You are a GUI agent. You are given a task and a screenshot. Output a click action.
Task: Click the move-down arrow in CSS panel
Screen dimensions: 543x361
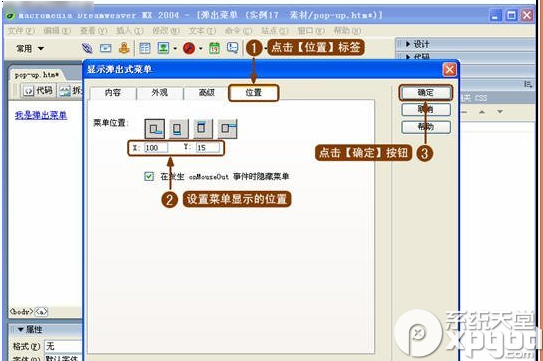pos(499,112)
